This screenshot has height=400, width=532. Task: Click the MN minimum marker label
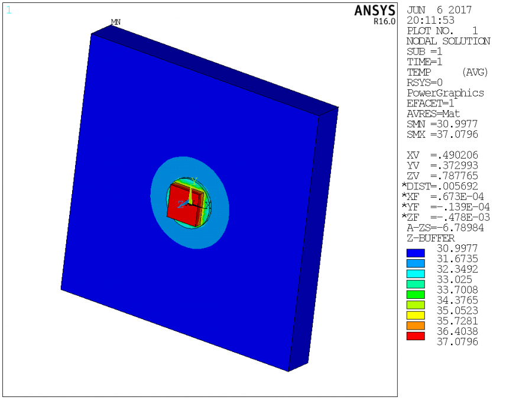tap(116, 22)
